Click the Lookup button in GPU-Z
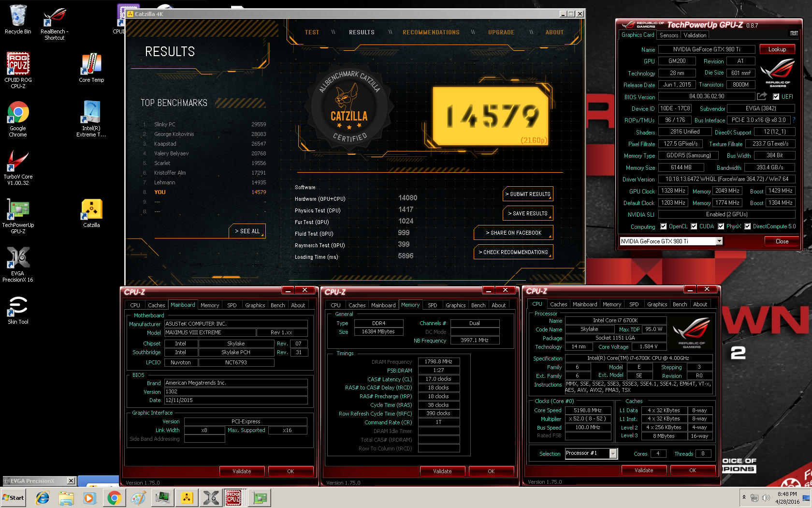 tap(777, 49)
